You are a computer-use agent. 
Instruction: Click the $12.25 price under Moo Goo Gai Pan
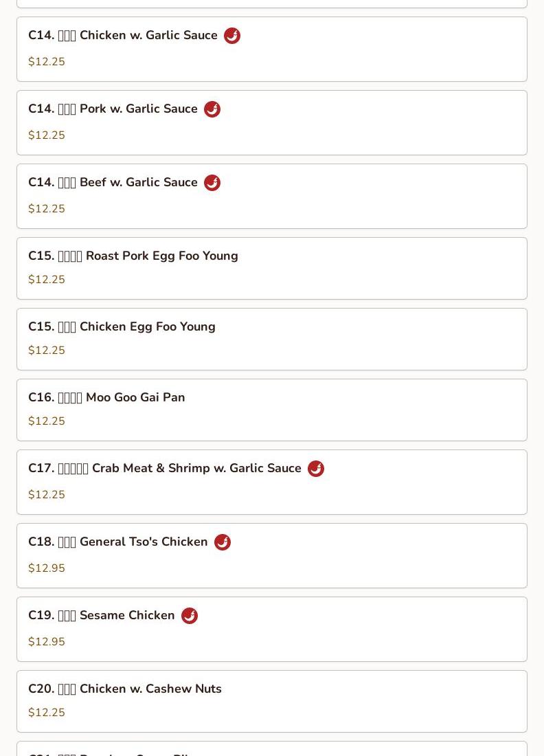pos(47,421)
